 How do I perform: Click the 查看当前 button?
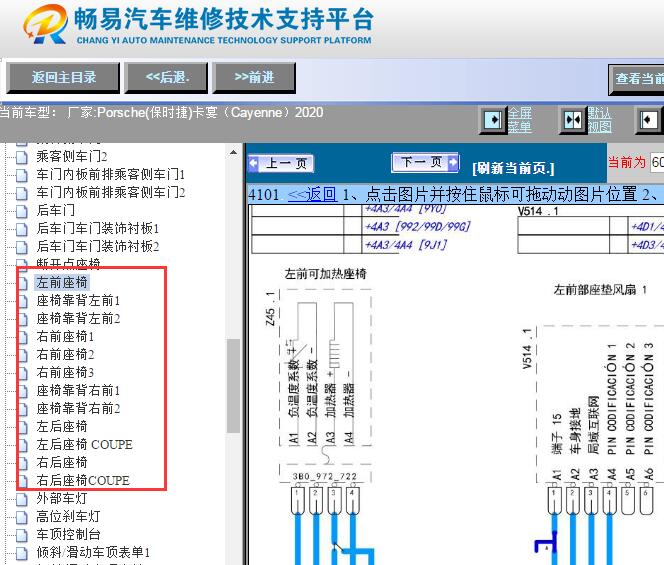pyautogui.click(x=636, y=79)
